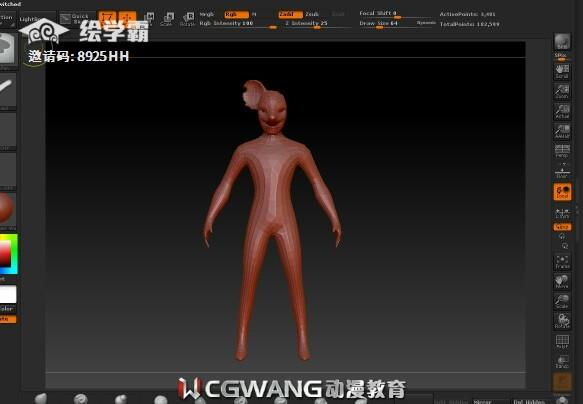Click the Frame view icon

coord(562,261)
